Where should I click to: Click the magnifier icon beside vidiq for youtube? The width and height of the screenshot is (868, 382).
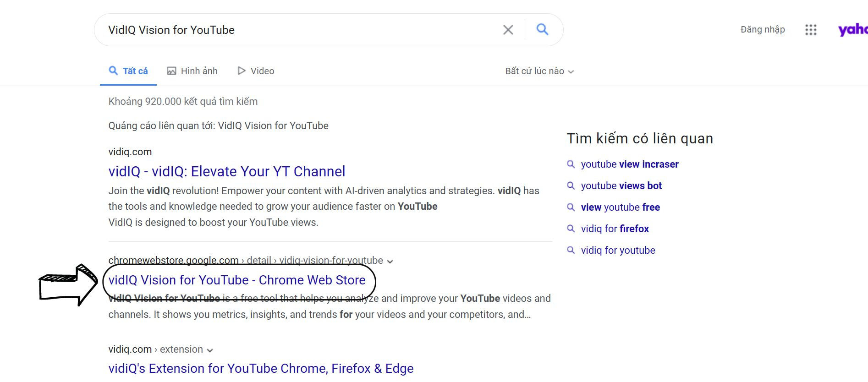[x=571, y=250]
